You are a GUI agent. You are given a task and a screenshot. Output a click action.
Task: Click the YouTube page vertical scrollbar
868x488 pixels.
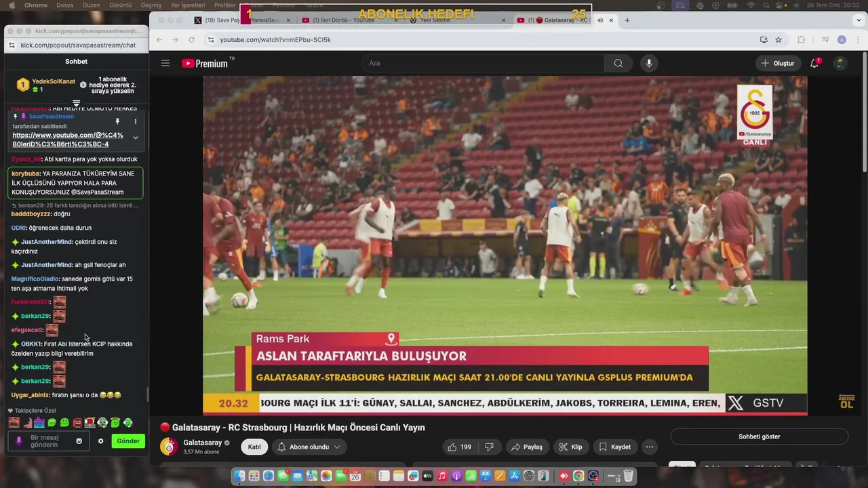(865, 112)
